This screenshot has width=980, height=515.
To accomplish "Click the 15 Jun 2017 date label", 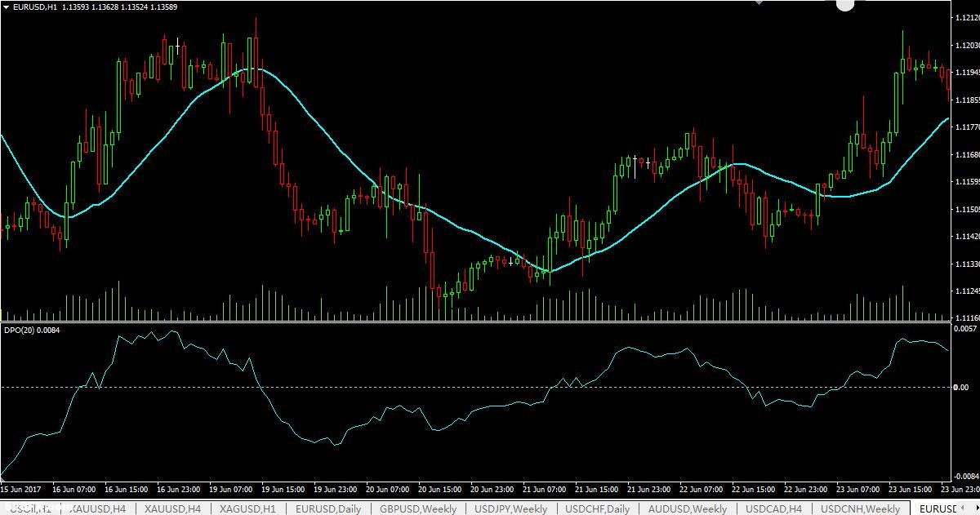I will pos(22,490).
